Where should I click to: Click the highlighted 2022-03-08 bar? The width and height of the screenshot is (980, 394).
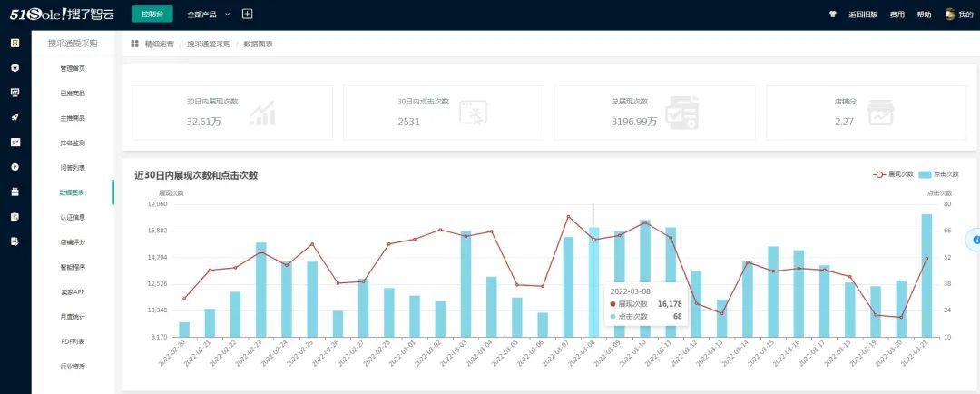[x=593, y=282]
